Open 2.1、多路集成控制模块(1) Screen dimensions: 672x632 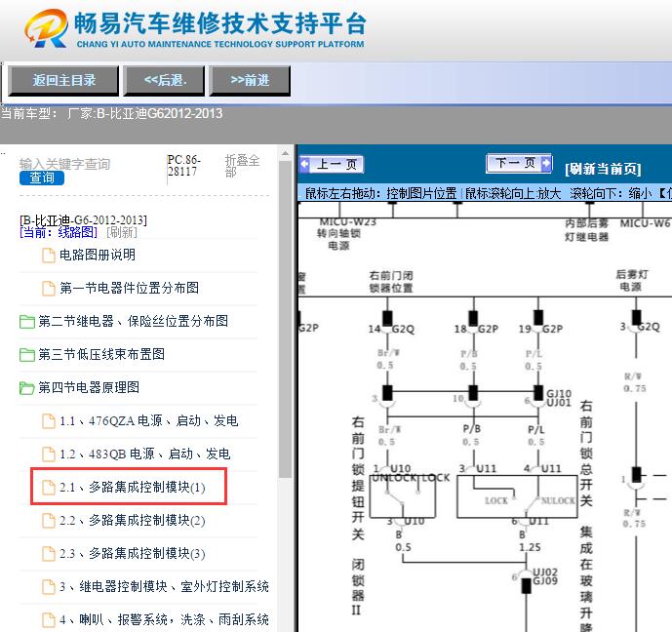point(133,488)
